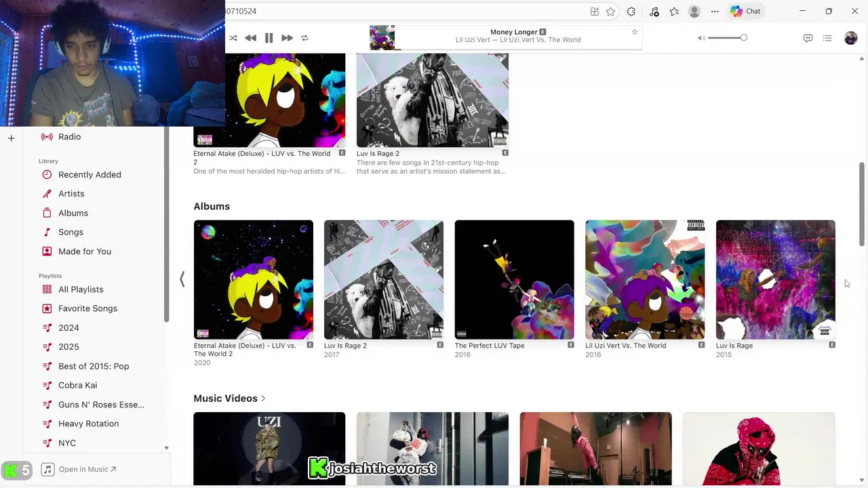
Task: Bookmark the page with the star icon
Action: (610, 12)
